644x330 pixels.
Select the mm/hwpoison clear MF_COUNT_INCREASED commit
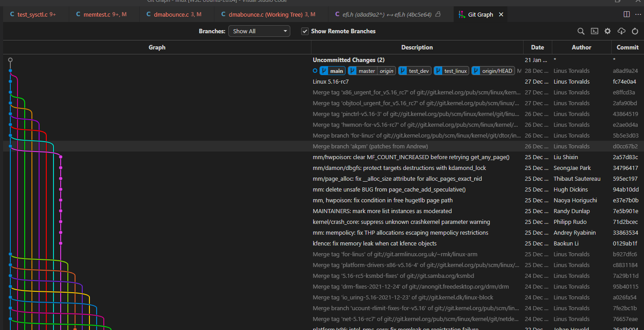[x=324, y=157]
